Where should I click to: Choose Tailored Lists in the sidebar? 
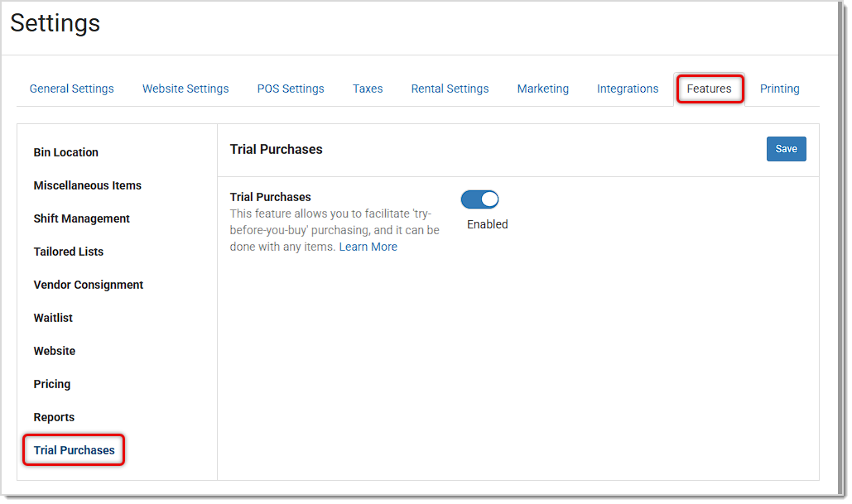pos(69,252)
